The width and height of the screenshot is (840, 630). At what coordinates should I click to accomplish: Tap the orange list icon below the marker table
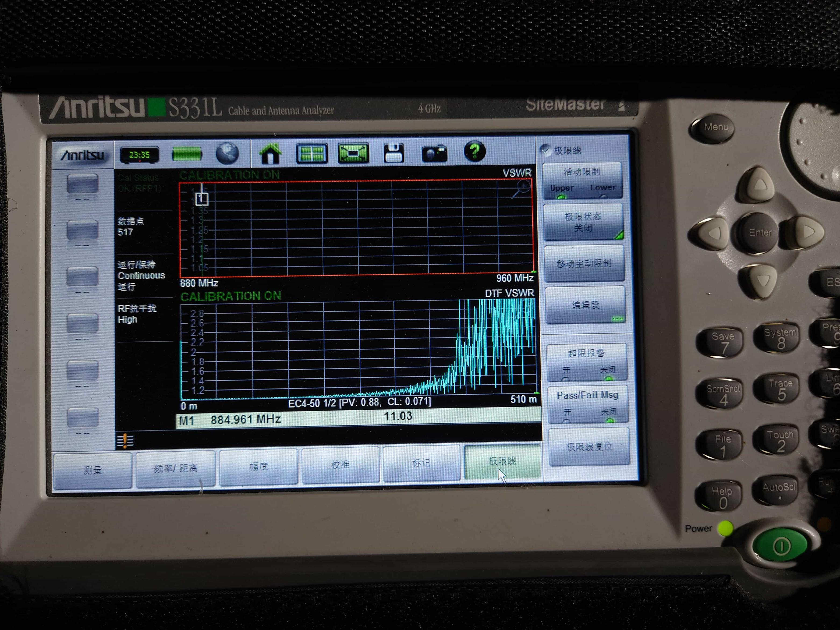[x=125, y=441]
